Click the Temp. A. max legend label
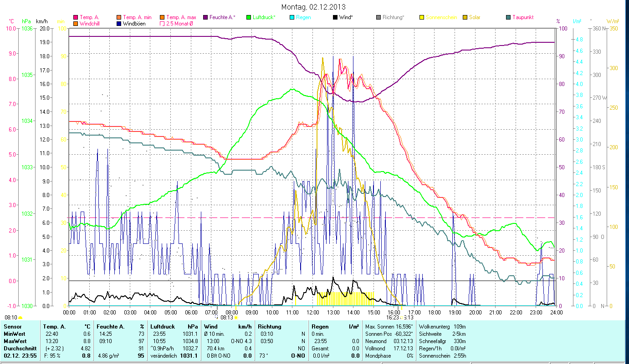This screenshot has width=629, height=364. tap(181, 17)
